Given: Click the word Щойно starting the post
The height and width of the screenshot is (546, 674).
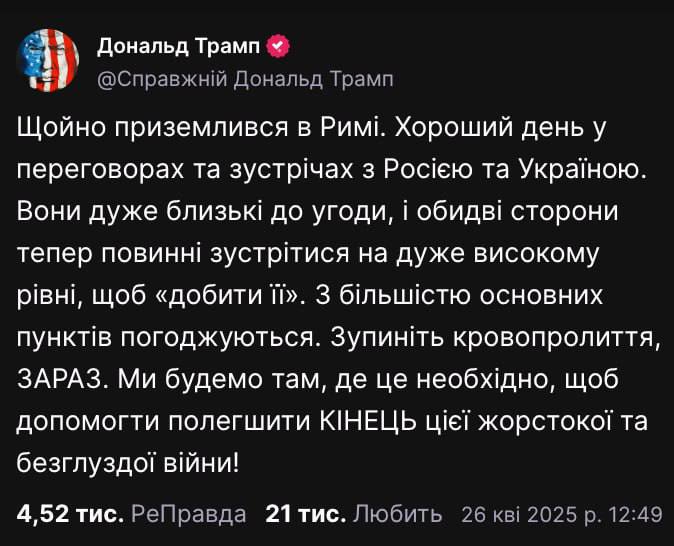Looking at the screenshot, I should [61, 129].
